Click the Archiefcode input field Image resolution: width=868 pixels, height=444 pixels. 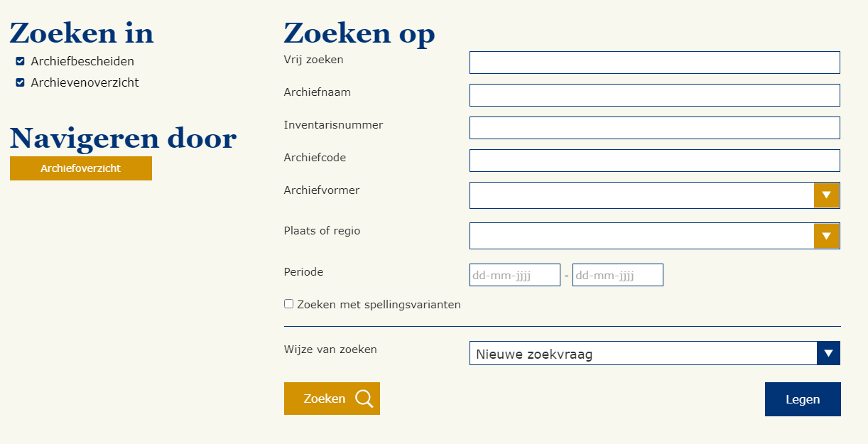tap(654, 161)
